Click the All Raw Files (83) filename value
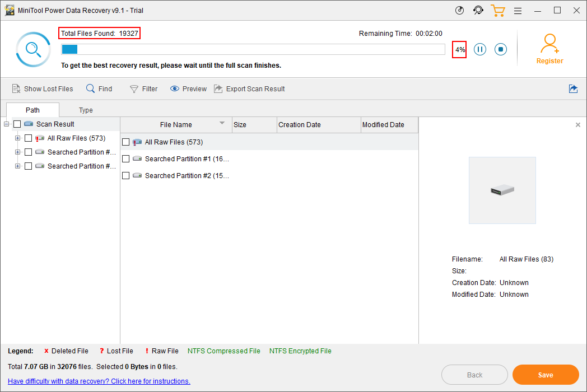 click(527, 259)
